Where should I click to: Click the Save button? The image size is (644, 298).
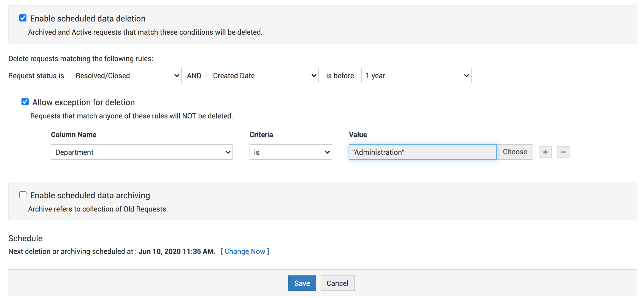tap(302, 283)
